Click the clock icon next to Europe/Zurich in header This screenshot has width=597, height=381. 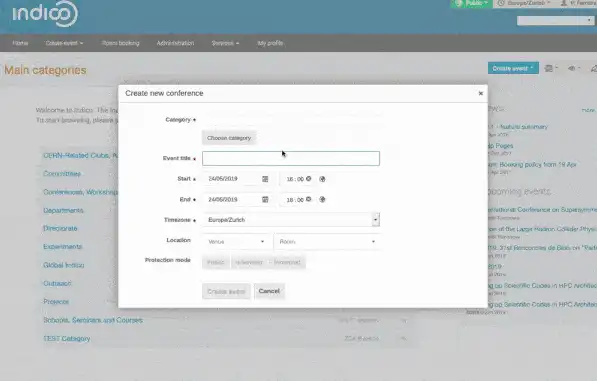tap(501, 3)
